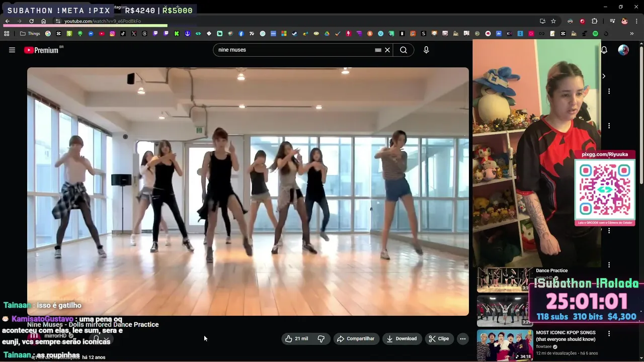Open browser home page
Viewport: 644px width, 362px height.
click(x=43, y=21)
